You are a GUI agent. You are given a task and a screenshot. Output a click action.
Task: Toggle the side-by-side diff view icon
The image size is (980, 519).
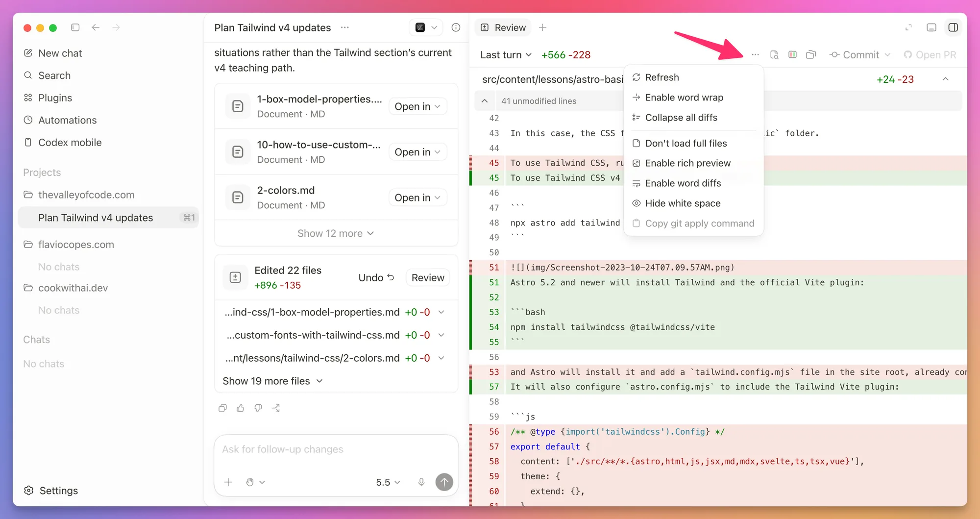(792, 55)
